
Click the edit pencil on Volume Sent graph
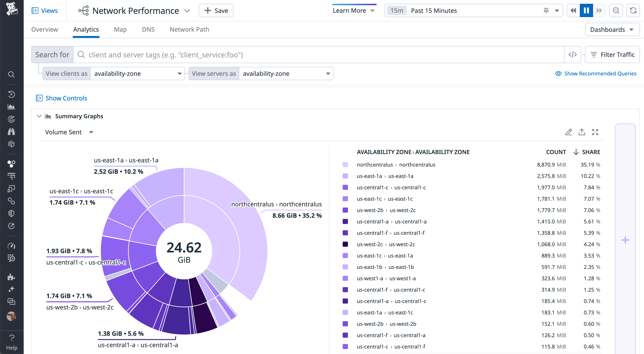(x=569, y=132)
